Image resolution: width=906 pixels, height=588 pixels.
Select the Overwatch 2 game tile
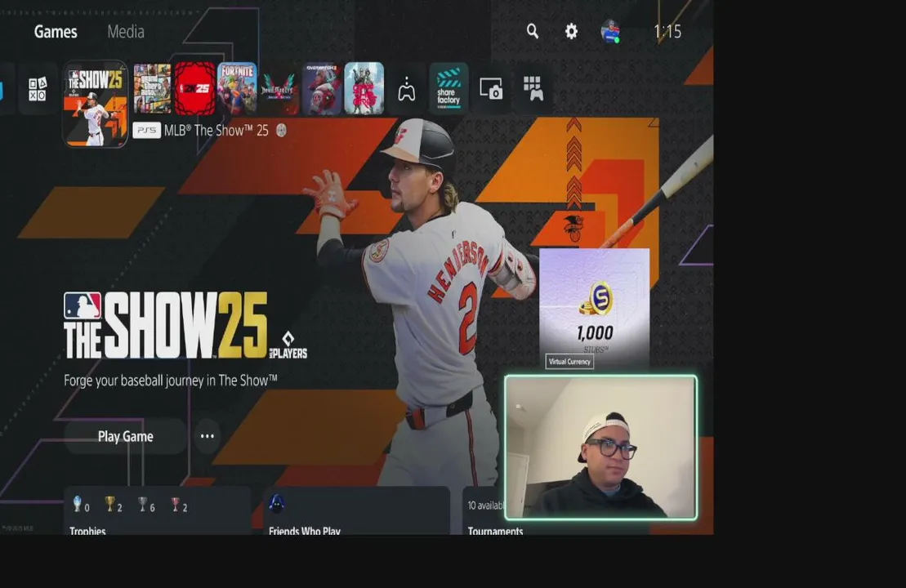pyautogui.click(x=322, y=88)
